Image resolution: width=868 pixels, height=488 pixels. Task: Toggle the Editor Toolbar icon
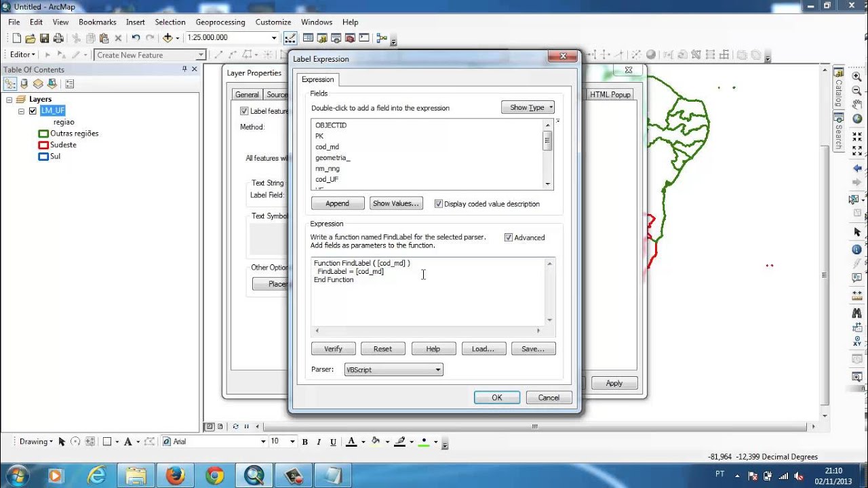pyautogui.click(x=290, y=38)
